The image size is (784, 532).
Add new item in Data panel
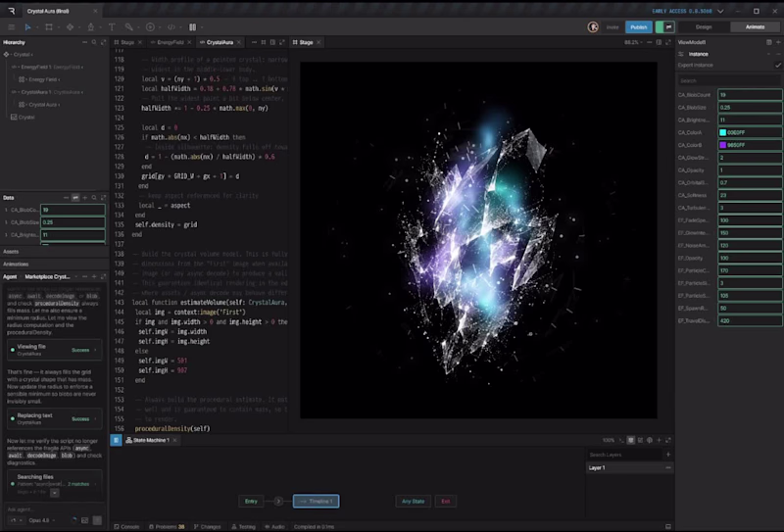[x=84, y=198]
